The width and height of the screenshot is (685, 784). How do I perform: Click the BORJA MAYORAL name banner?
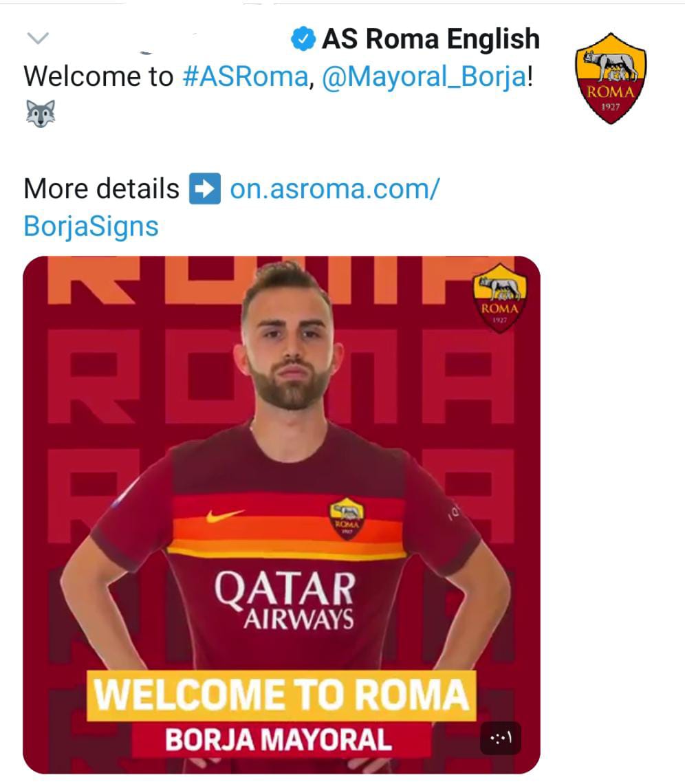point(281,739)
